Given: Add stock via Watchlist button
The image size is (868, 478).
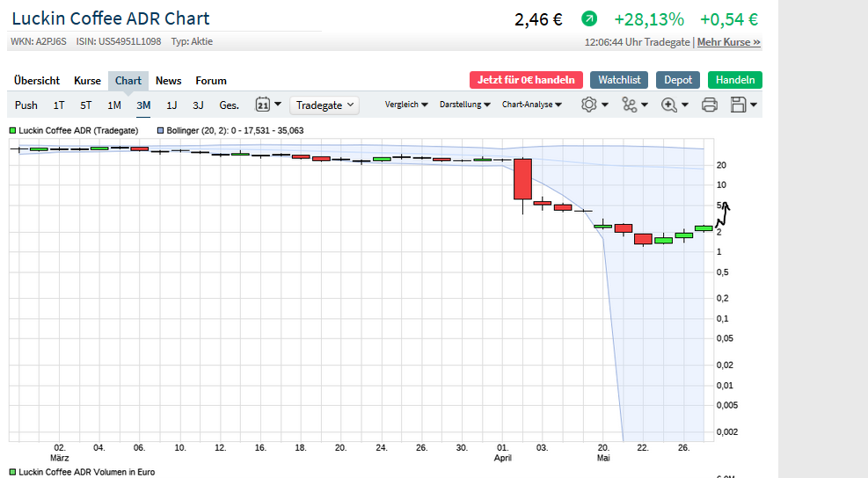Looking at the screenshot, I should (619, 80).
